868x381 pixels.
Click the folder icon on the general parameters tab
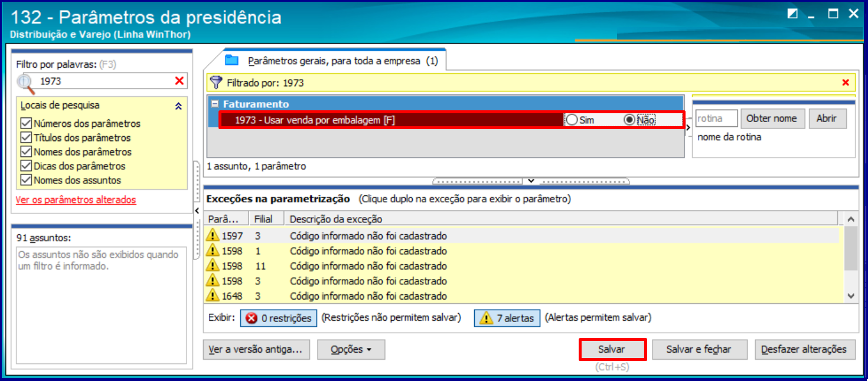click(231, 60)
